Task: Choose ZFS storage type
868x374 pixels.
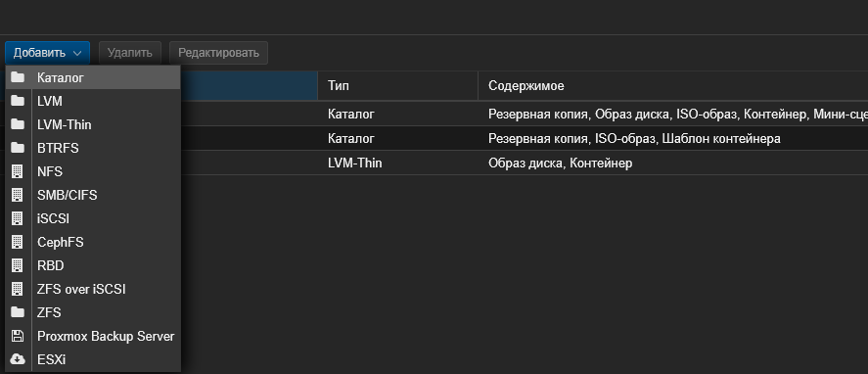Action: tap(93, 313)
